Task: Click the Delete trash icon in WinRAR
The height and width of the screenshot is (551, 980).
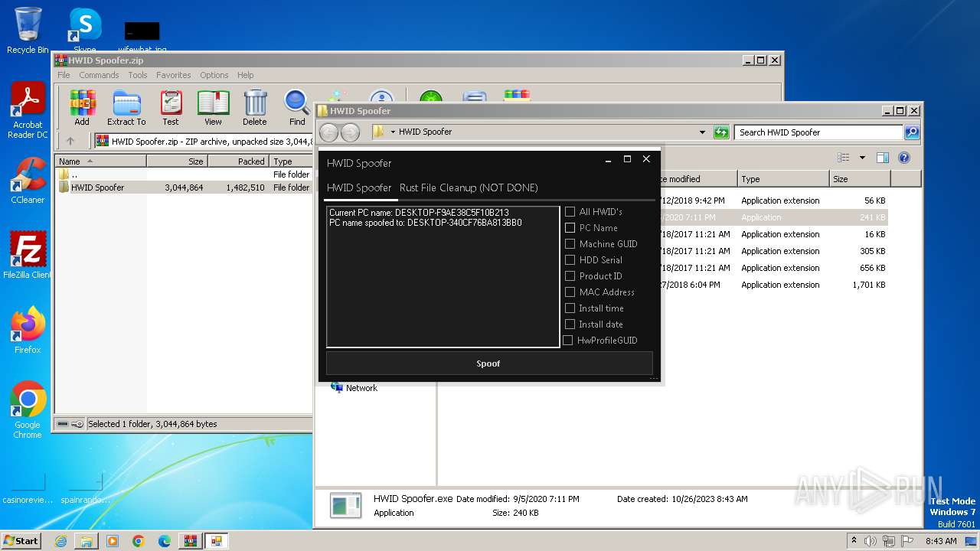Action: 255,107
